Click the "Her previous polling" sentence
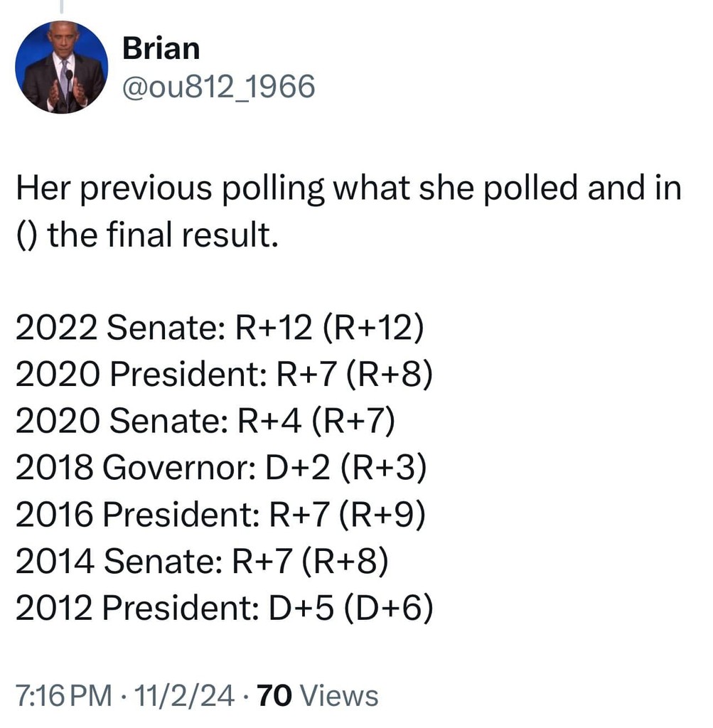 (x=348, y=188)
